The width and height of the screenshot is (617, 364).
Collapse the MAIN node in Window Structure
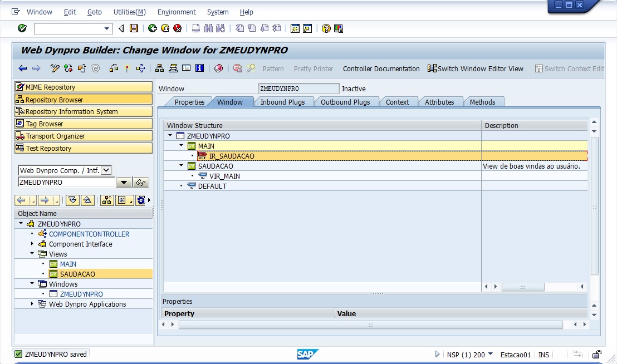[181, 146]
